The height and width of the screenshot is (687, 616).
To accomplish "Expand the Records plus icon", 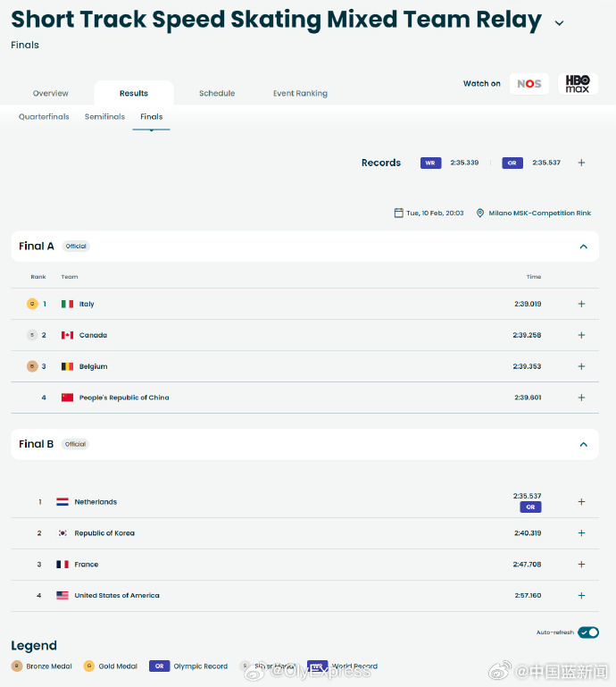I will pyautogui.click(x=581, y=163).
